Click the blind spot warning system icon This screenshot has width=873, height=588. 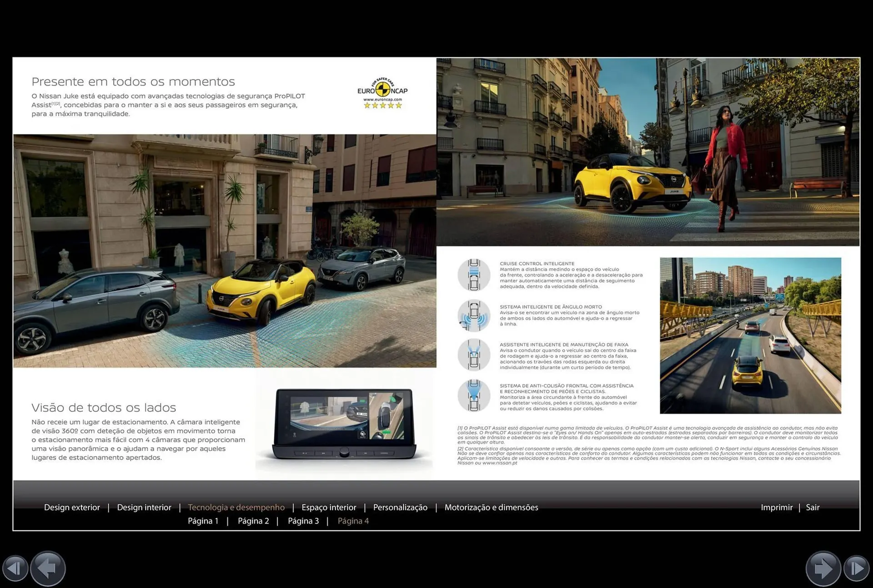pos(474,315)
